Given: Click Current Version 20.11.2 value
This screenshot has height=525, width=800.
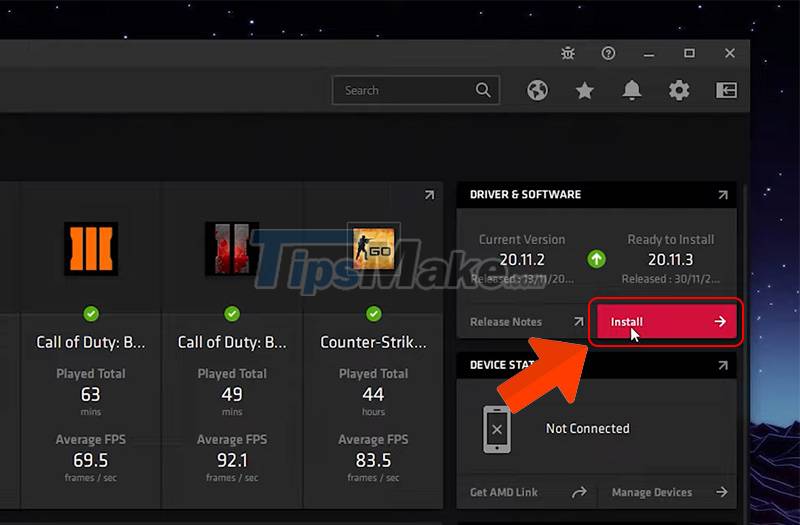Looking at the screenshot, I should (x=522, y=260).
